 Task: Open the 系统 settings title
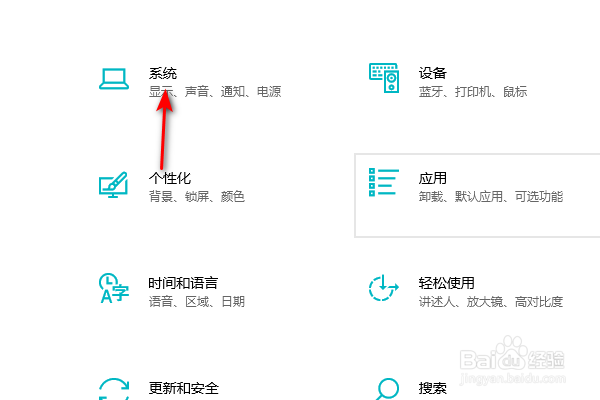163,73
